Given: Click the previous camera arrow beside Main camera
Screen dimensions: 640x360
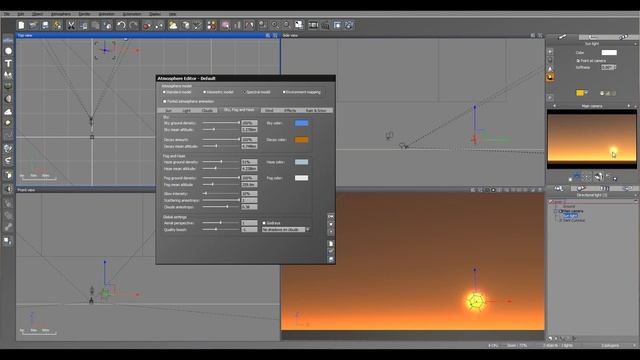Looking at the screenshot, I should pos(554,106).
